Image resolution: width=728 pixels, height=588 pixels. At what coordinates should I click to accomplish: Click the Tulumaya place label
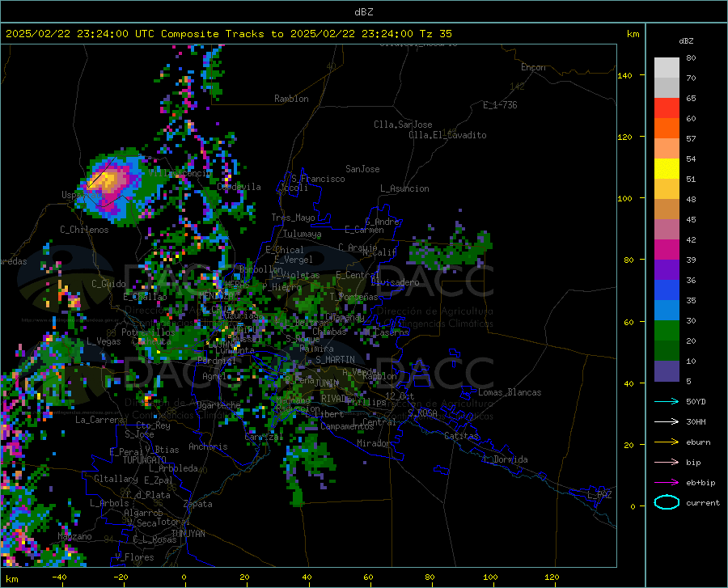(302, 234)
